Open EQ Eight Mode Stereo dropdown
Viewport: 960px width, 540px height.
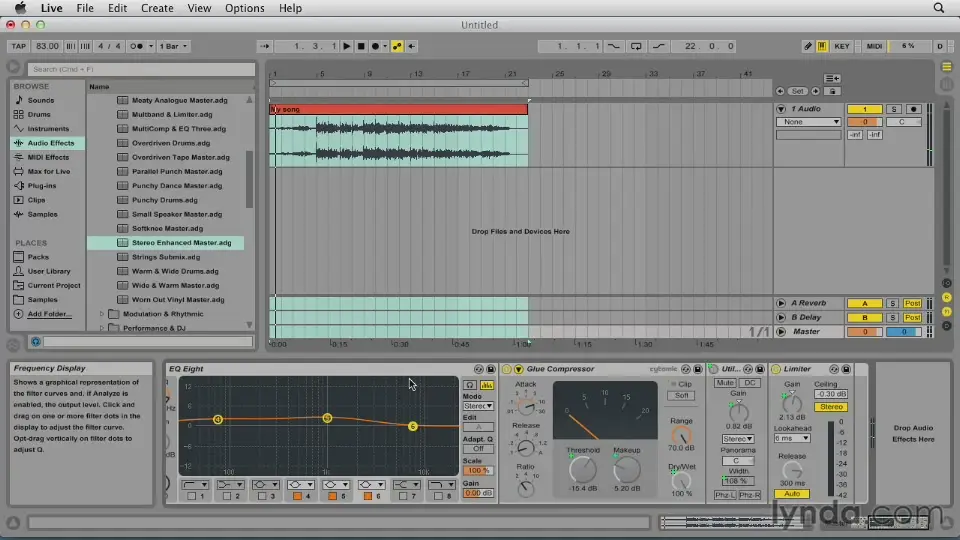(x=478, y=406)
